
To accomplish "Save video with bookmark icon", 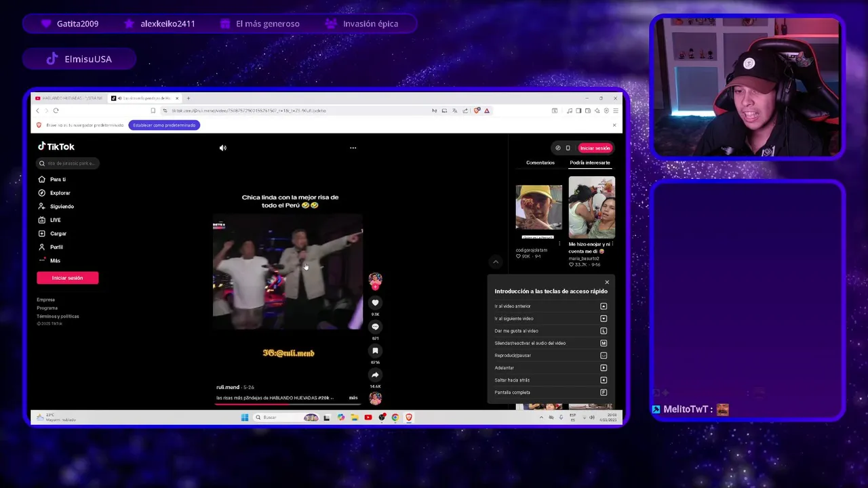I will (375, 350).
